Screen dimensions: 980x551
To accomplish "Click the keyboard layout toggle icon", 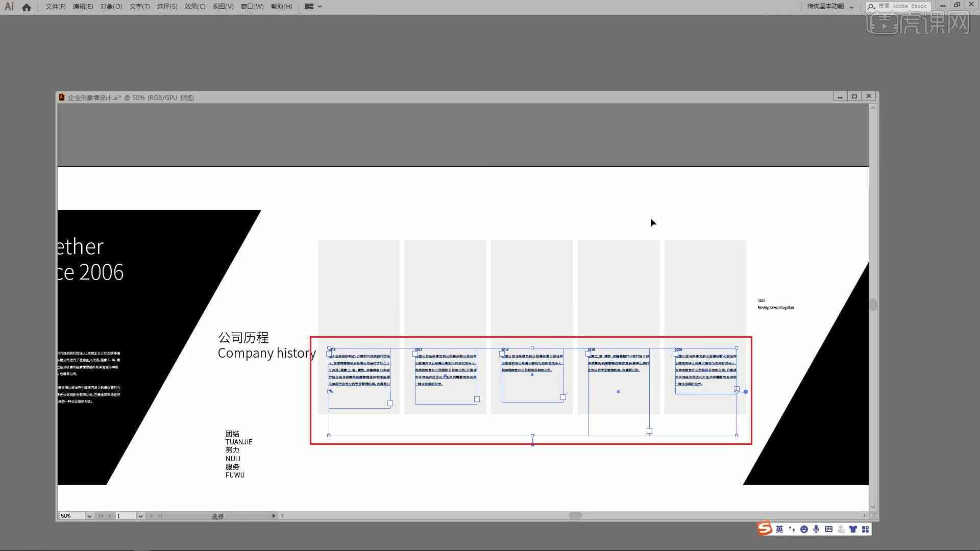I will [829, 529].
